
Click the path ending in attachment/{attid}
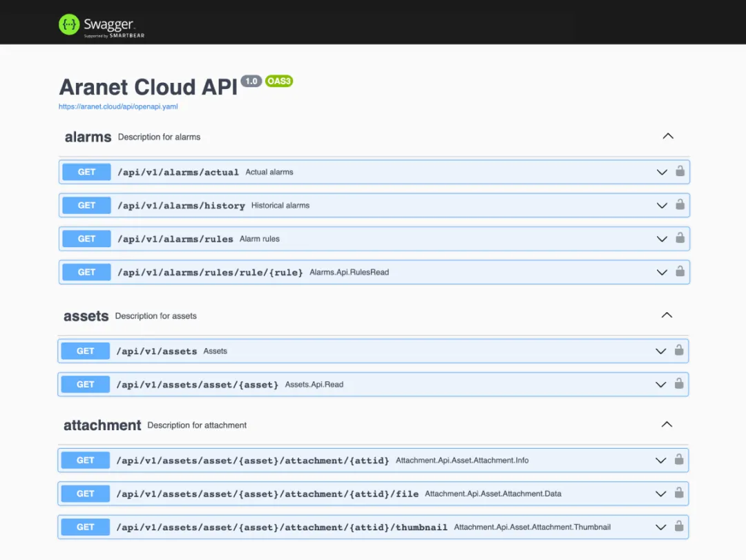253,461
